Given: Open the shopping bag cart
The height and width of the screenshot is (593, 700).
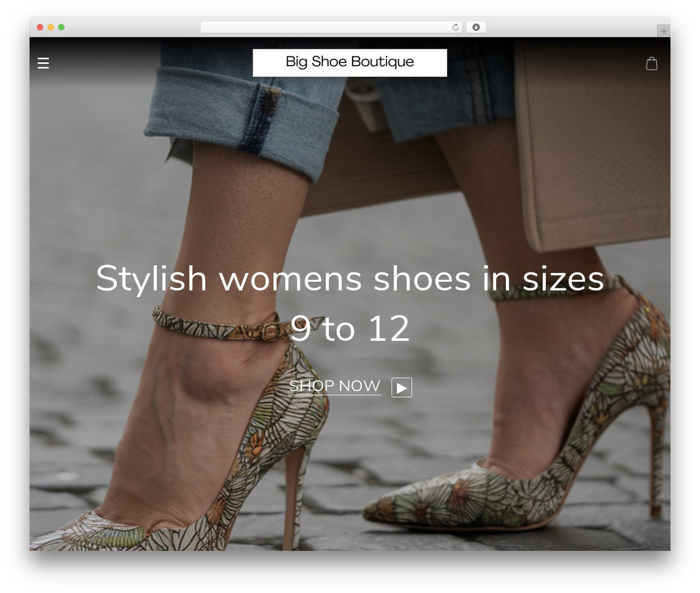Looking at the screenshot, I should (651, 63).
